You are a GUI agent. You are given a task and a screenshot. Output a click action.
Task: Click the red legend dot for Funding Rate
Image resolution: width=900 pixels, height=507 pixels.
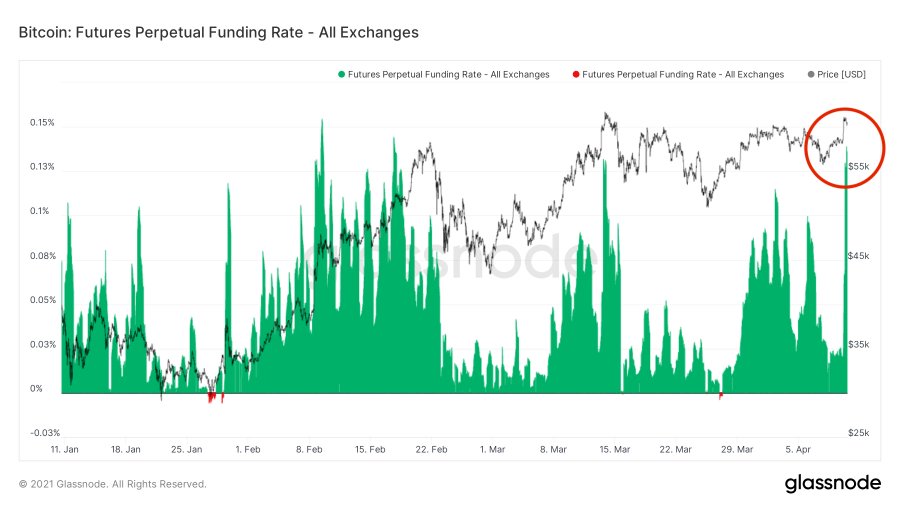coord(576,75)
